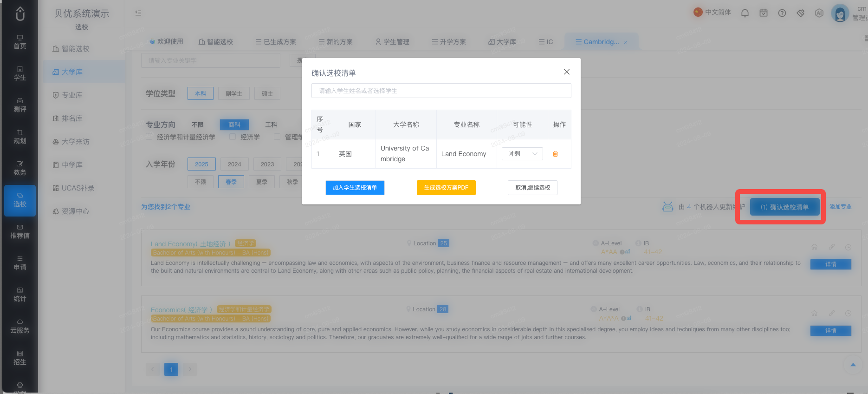The image size is (868, 394).
Task: Select the 2025 入学年份 option
Action: [x=201, y=164]
